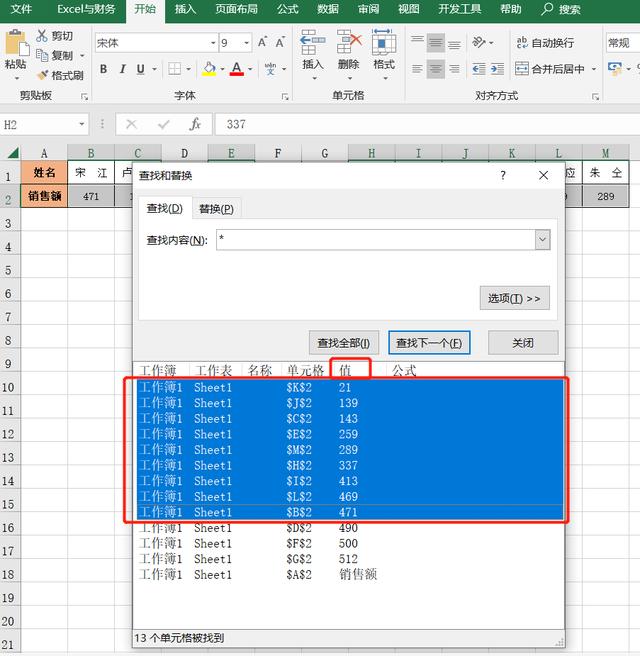This screenshot has width=640, height=656.
Task: Click the search 搜索 box in ribbon
Action: coord(561,9)
